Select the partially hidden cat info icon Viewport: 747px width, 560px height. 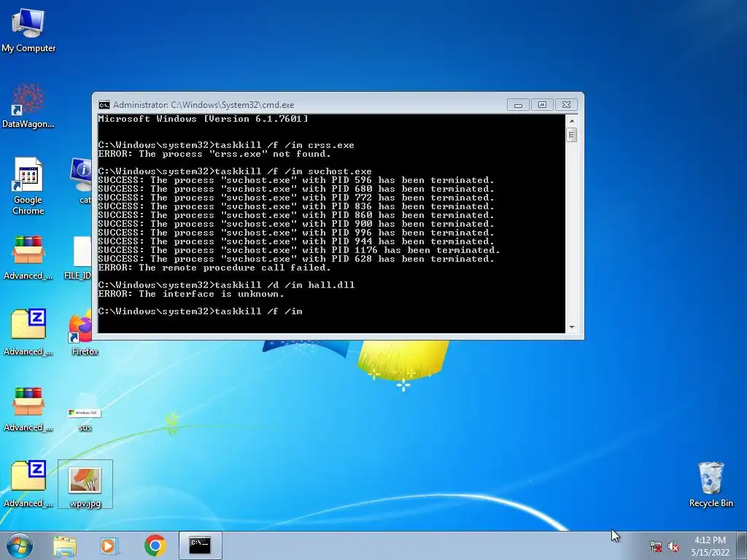(x=82, y=181)
